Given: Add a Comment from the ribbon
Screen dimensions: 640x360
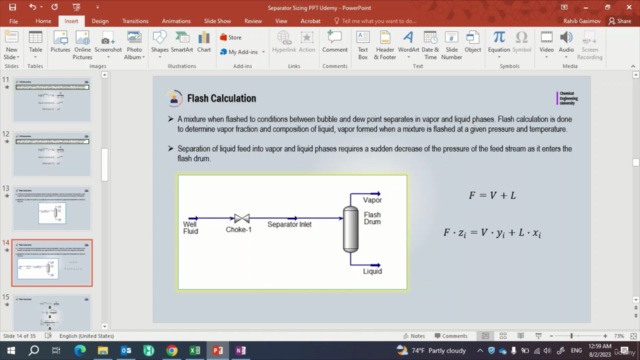Looking at the screenshot, I should [x=335, y=42].
